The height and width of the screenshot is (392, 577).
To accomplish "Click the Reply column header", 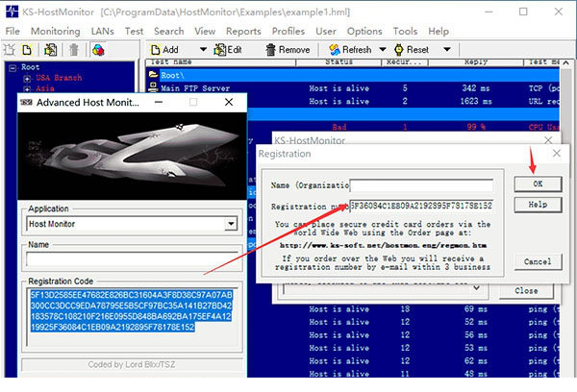I will [476, 62].
